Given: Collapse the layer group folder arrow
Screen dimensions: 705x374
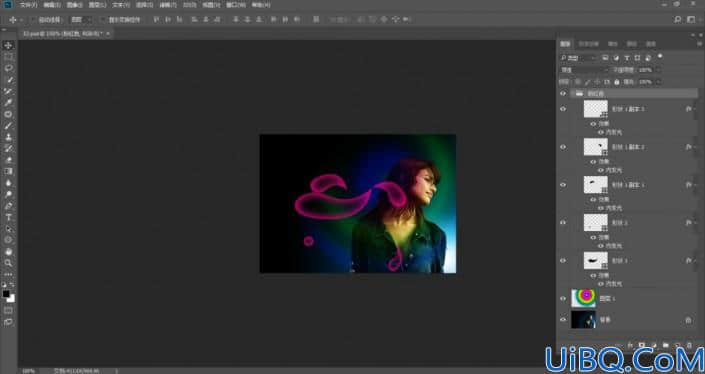Looking at the screenshot, I should [x=572, y=94].
